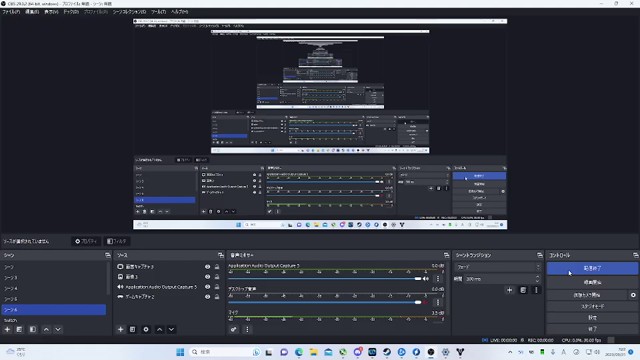Open File Explorer from the taskbar
640x360 pixels.
coord(313,352)
